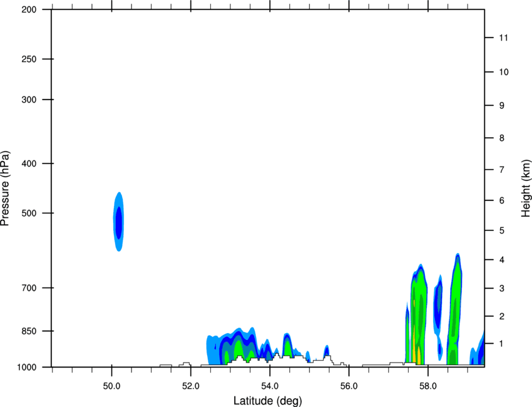Click the 11 km height label
532x407 pixels.
[503, 38]
